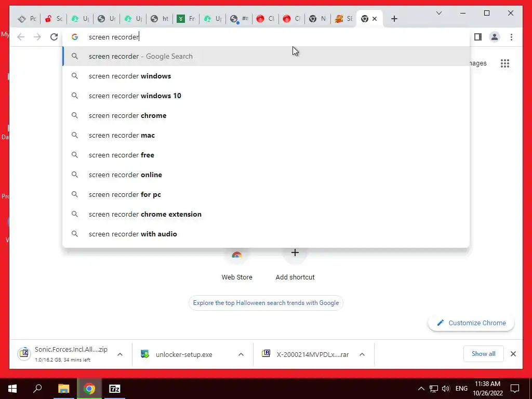Open the Web Store shortcut
This screenshot has height=399, width=532.
coord(237,264)
